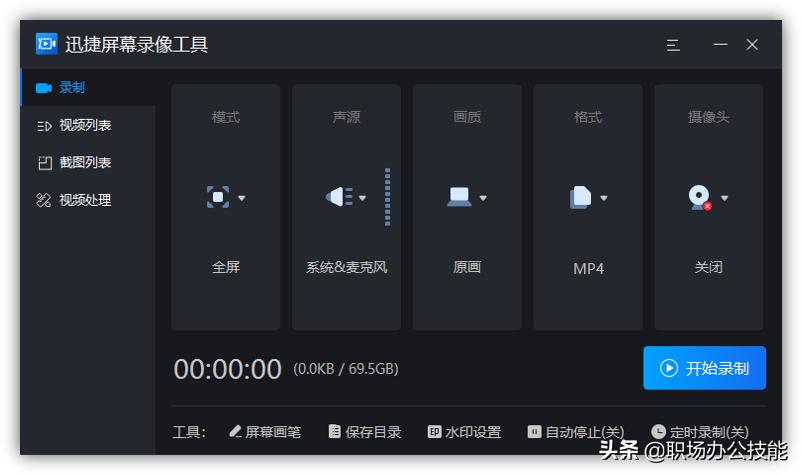This screenshot has height=475, width=802.
Task: Click the 格式 card heading
Action: click(588, 117)
